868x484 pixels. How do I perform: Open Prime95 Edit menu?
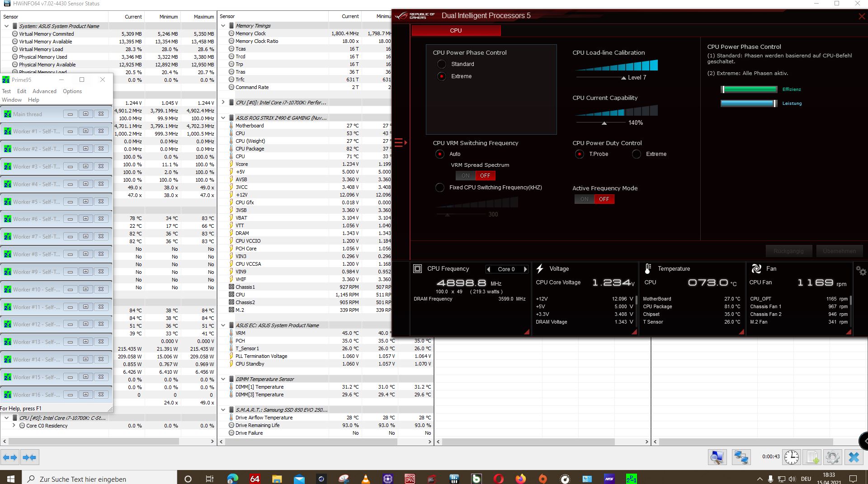22,91
